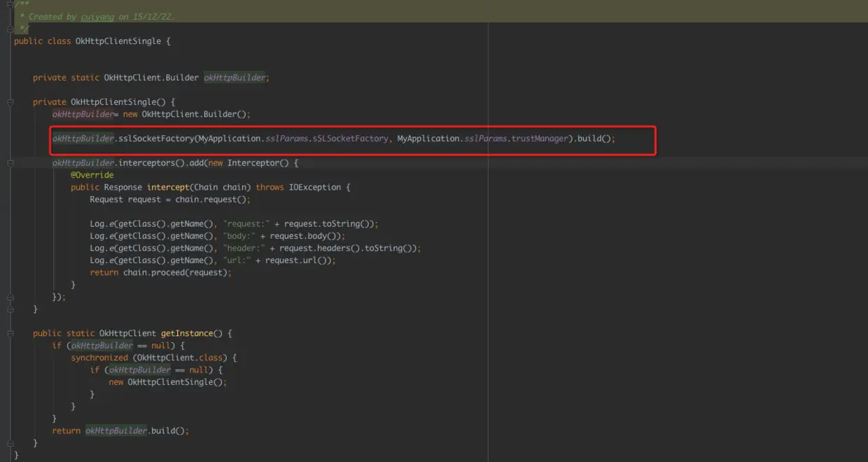Click 'Request request = chain.request();' line
The image size is (868, 462).
170,199
